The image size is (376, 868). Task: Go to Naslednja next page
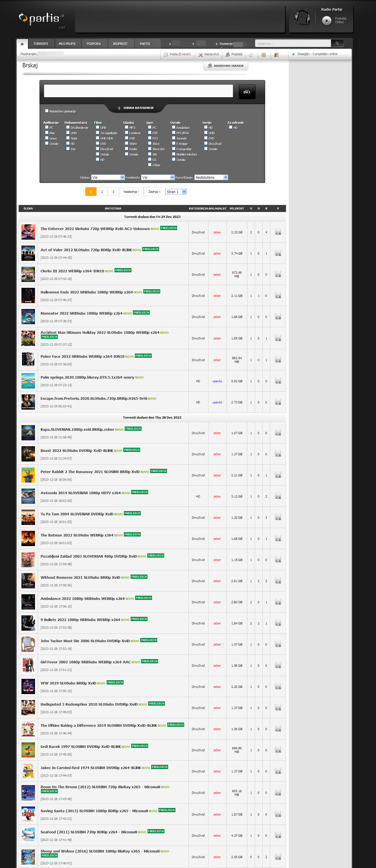(x=131, y=192)
